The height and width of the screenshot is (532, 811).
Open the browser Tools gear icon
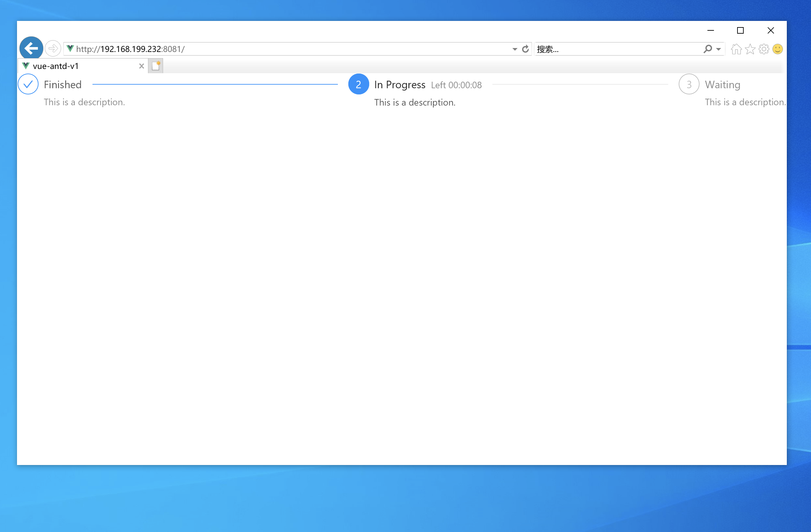tap(764, 49)
